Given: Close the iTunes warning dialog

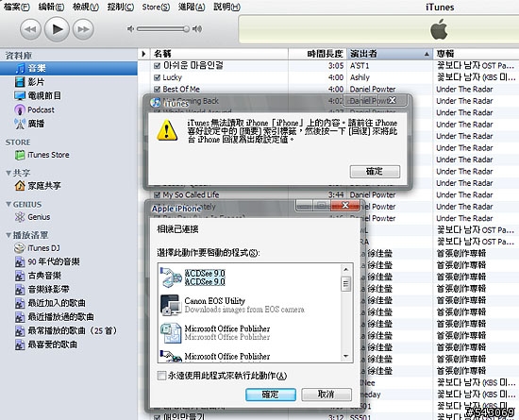Looking at the screenshot, I should 393,100.
